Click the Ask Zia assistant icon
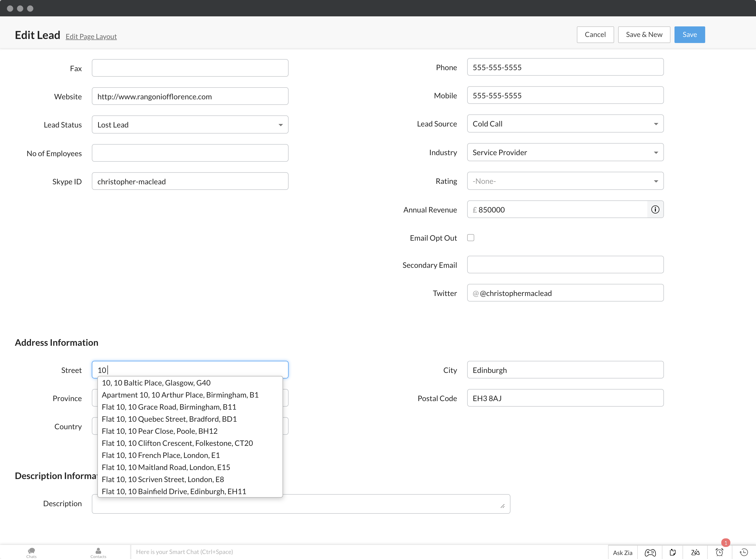Screen dimensions: 756x559 click(623, 551)
